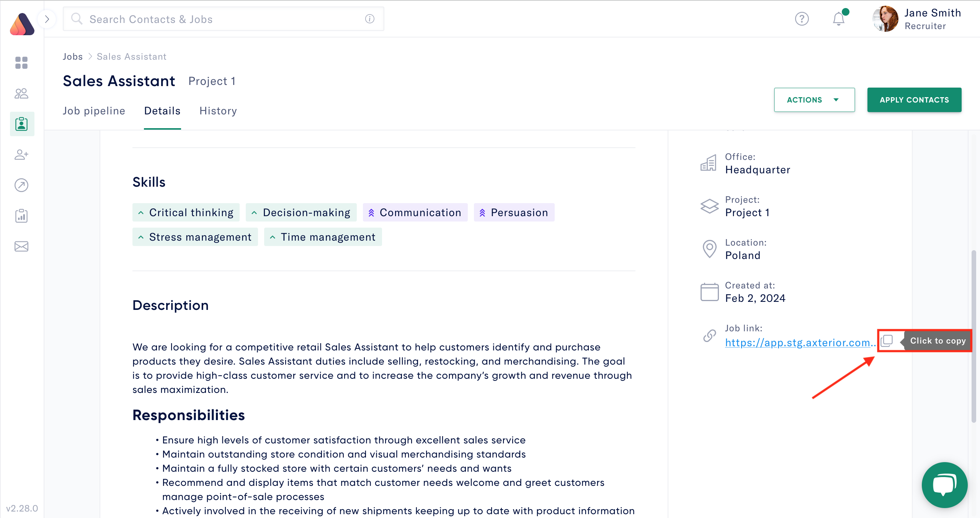Image resolution: width=980 pixels, height=518 pixels.
Task: Open the mail envelope icon in sidebar
Action: coord(21,246)
